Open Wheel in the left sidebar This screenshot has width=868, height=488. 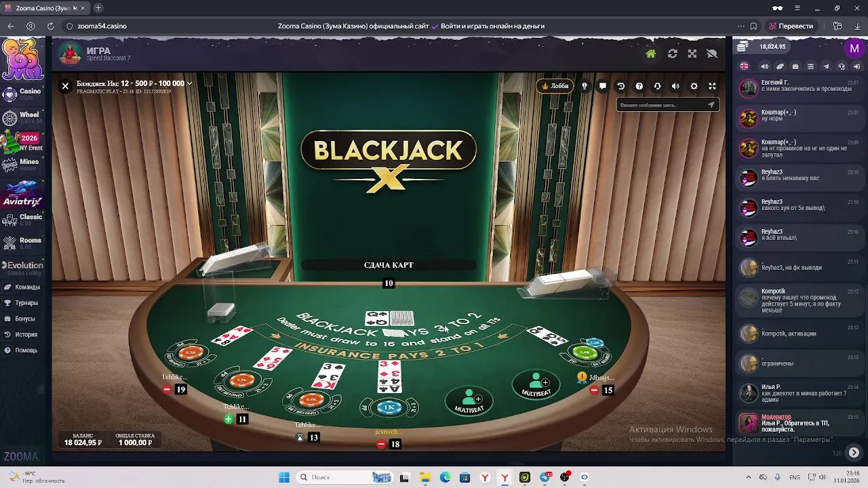click(22, 117)
